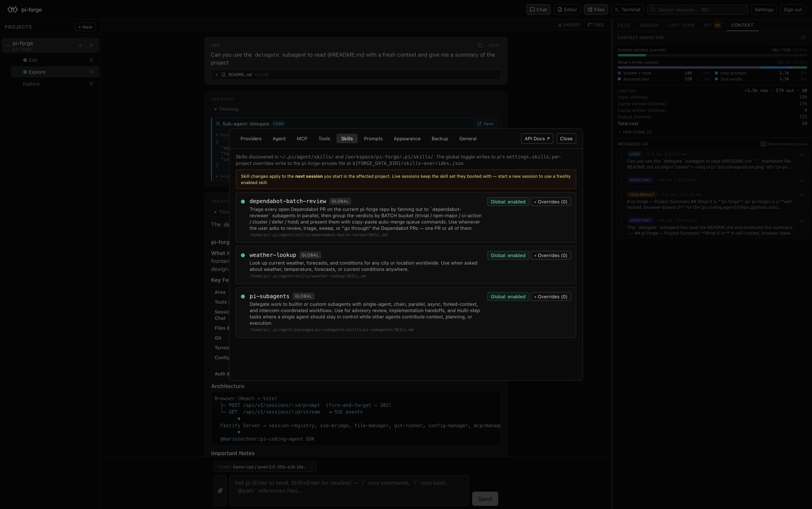
Task: View raw code of USER message
Action: pyautogui.click(x=802, y=155)
